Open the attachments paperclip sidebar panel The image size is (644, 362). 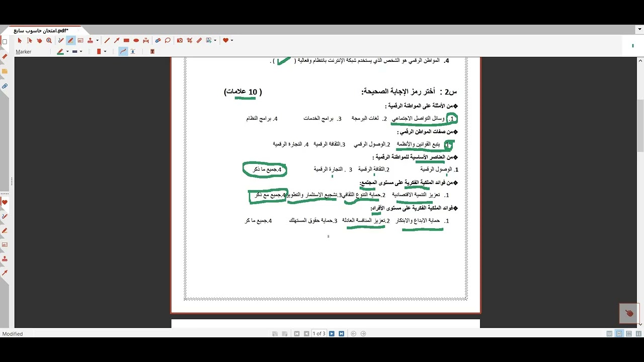pos(5,86)
